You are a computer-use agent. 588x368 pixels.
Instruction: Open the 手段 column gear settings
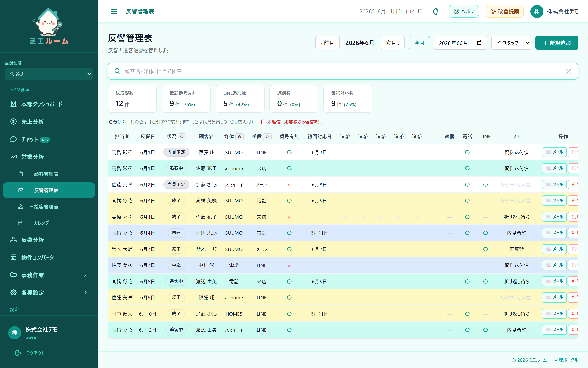pyautogui.click(x=267, y=137)
